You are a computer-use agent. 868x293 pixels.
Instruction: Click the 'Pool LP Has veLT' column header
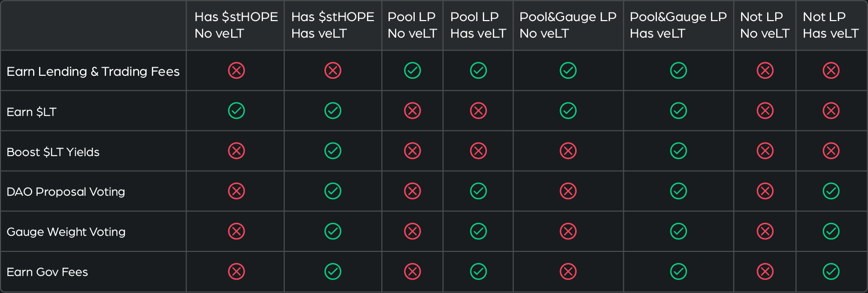point(478,25)
